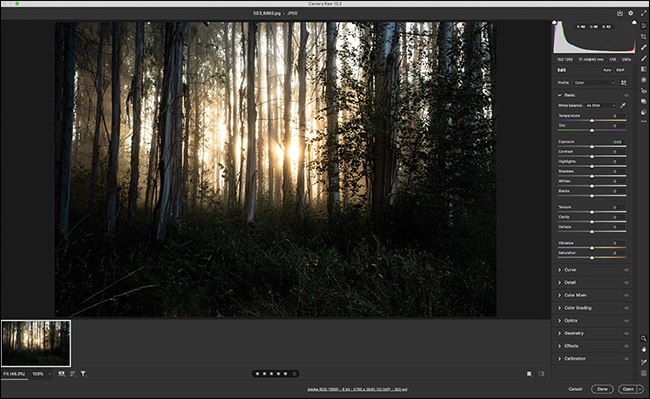Open the Profile Color dropdown

(594, 83)
